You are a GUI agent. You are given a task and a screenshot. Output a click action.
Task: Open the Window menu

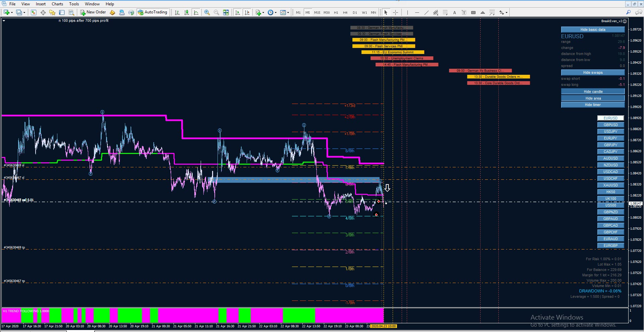[92, 4]
